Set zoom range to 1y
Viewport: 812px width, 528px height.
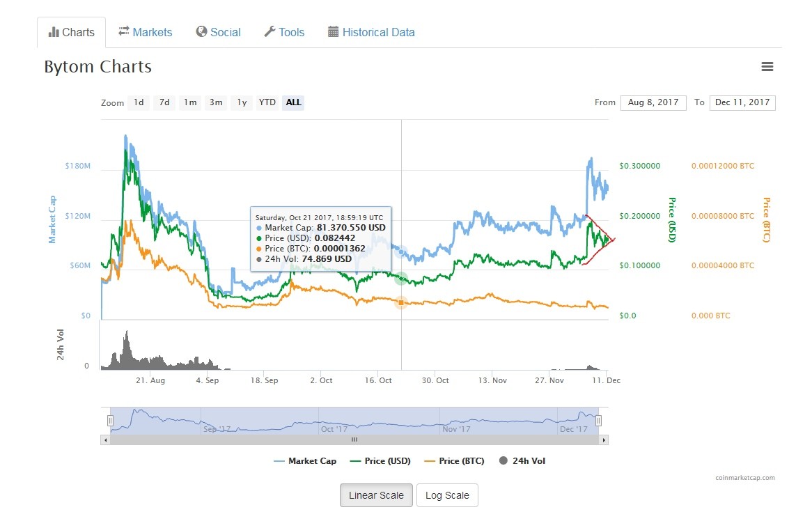(242, 102)
